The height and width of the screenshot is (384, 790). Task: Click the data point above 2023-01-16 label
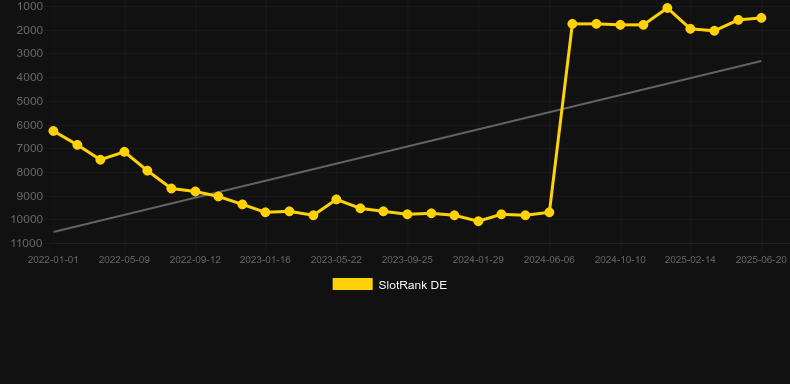click(266, 212)
